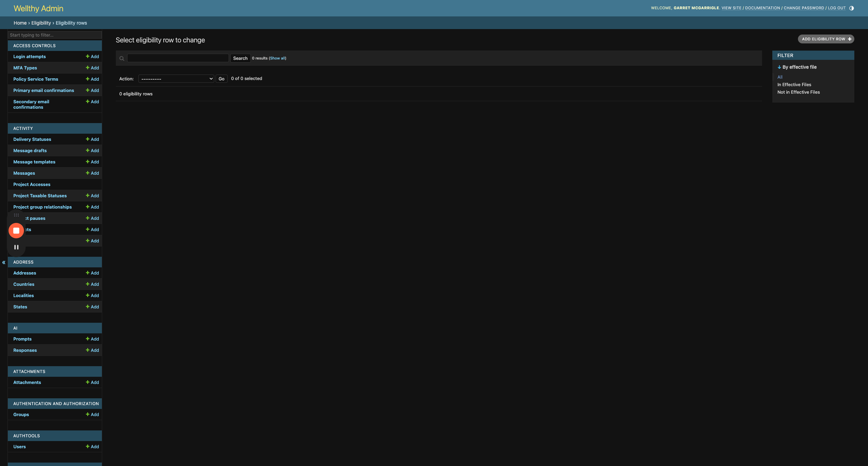Filter by In Effective Files
This screenshot has height=466, width=868.
pyautogui.click(x=794, y=84)
